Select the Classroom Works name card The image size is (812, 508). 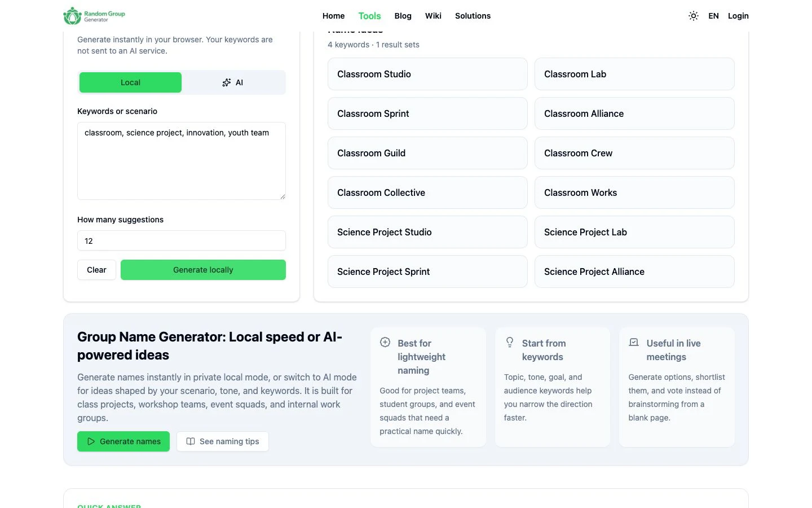[x=634, y=192]
